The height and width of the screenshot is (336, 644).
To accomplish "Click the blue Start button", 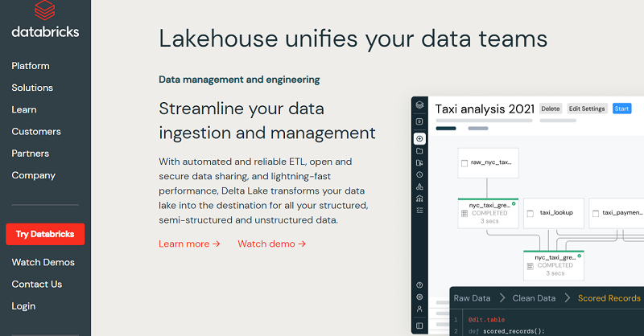I will pos(621,109).
